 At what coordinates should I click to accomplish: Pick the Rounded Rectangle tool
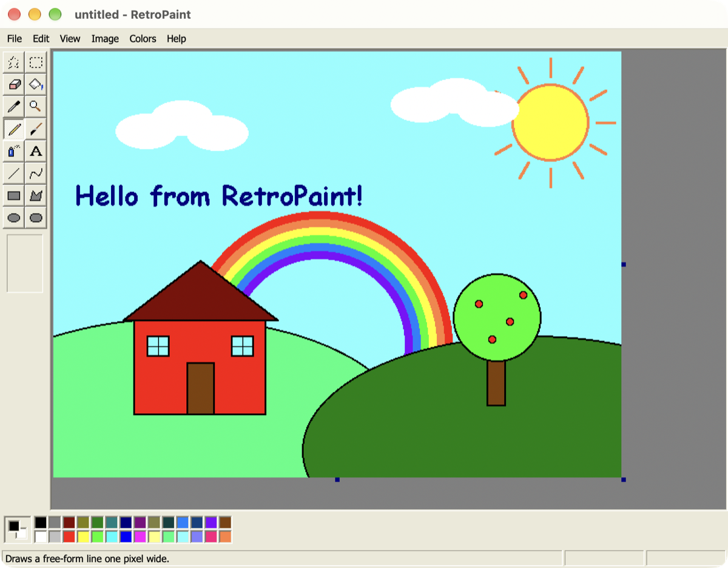pos(36,217)
